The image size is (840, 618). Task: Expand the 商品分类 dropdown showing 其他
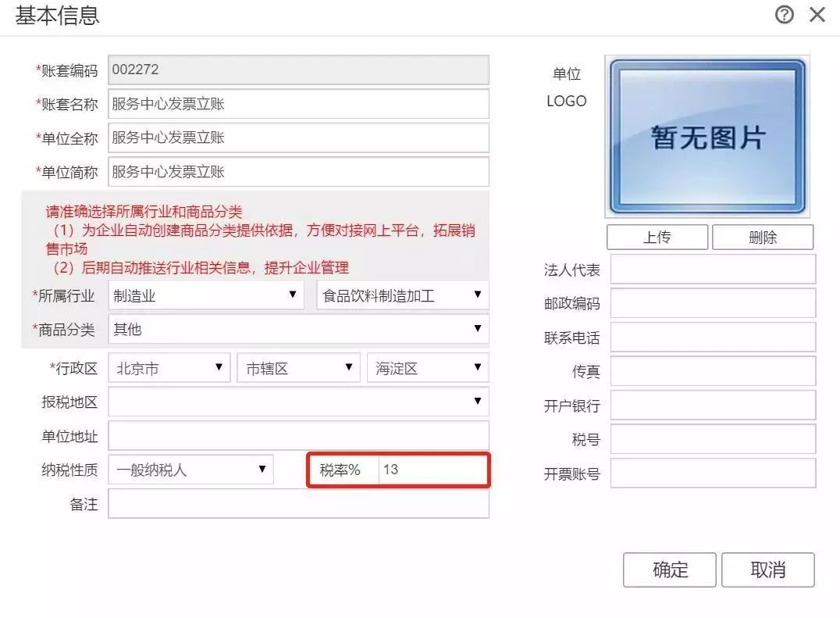coord(298,329)
